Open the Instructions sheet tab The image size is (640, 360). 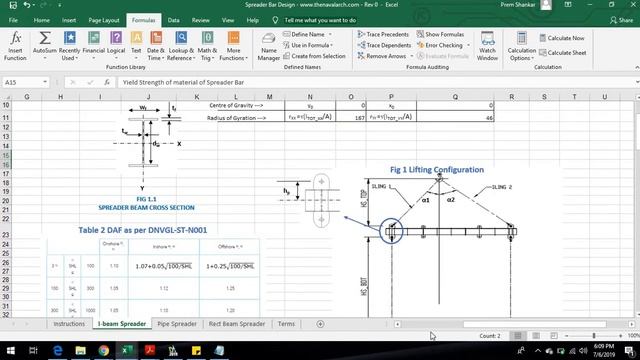pyautogui.click(x=69, y=324)
